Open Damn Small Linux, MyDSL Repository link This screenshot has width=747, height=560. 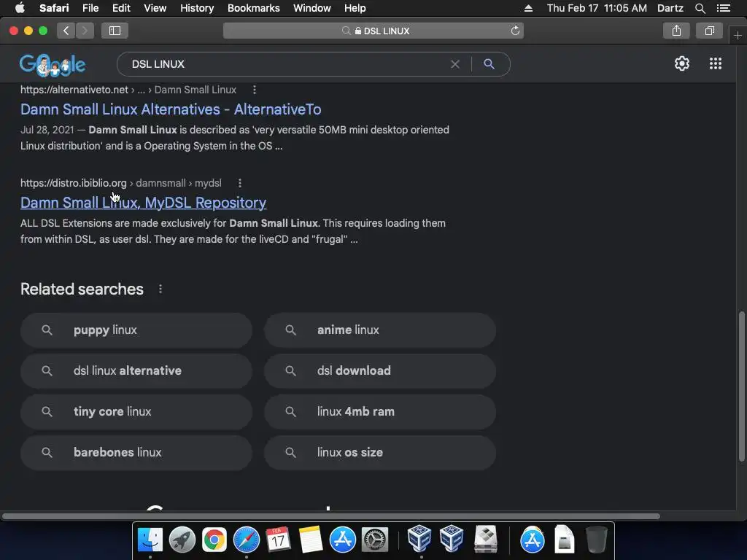click(x=144, y=203)
